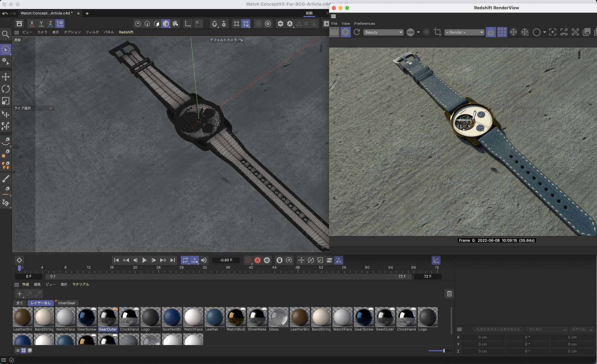Open the < Render > camera dropdown
Viewport: 597px width, 364px height.
(464, 32)
